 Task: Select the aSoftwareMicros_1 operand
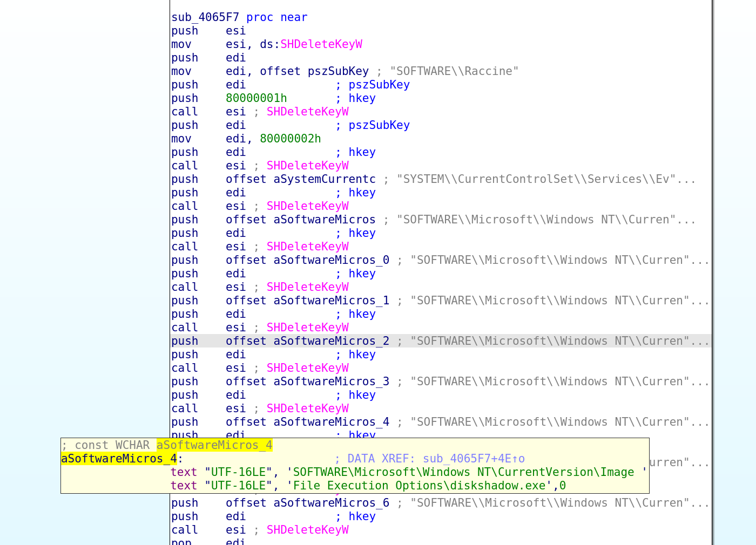click(332, 301)
